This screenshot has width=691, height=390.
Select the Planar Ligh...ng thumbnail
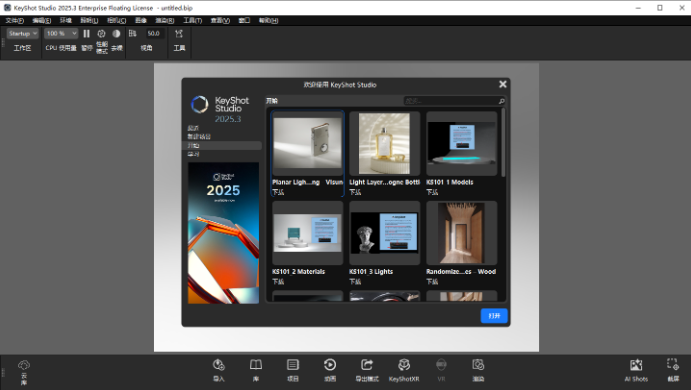click(308, 144)
